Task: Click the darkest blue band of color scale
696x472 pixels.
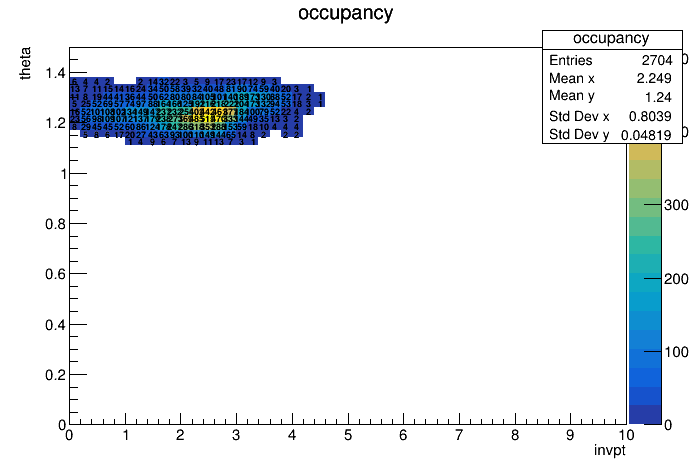Action: coord(645,415)
